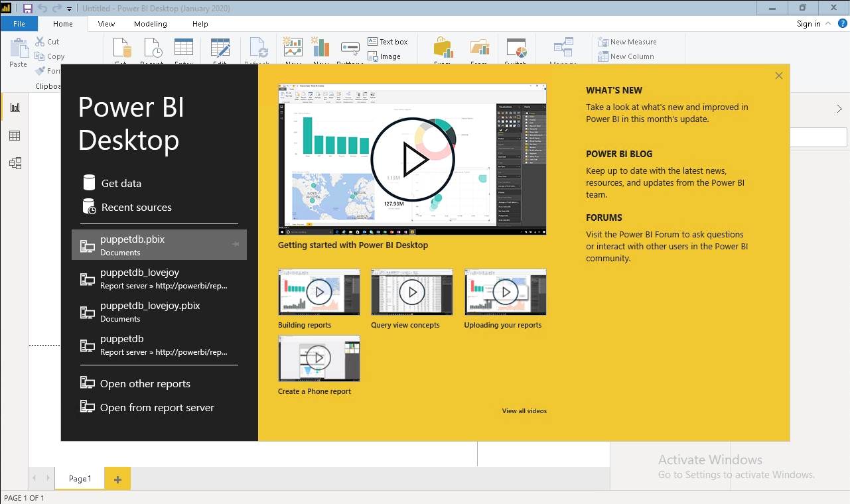Screen dimensions: 850x504
Task: Insert a Text box from the ribbon
Action: [x=388, y=42]
